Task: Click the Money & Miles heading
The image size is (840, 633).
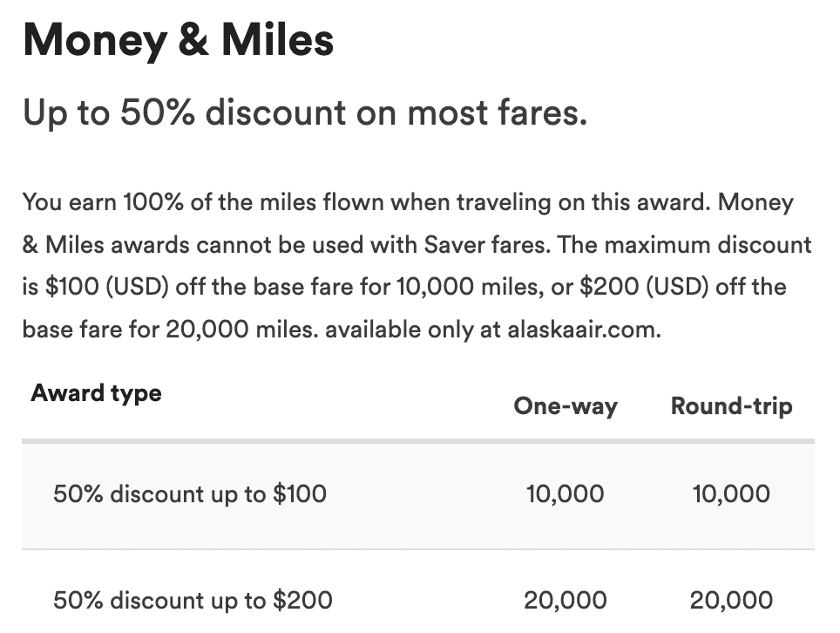Action: [178, 41]
